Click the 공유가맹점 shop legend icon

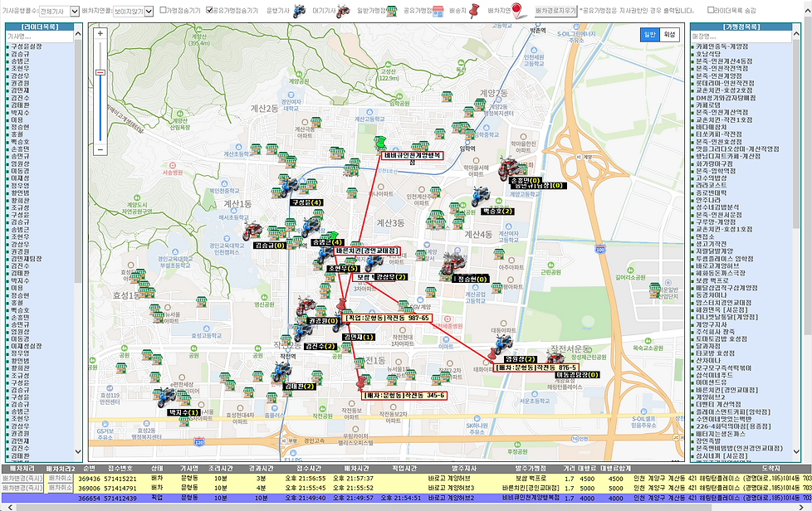pyautogui.click(x=438, y=11)
